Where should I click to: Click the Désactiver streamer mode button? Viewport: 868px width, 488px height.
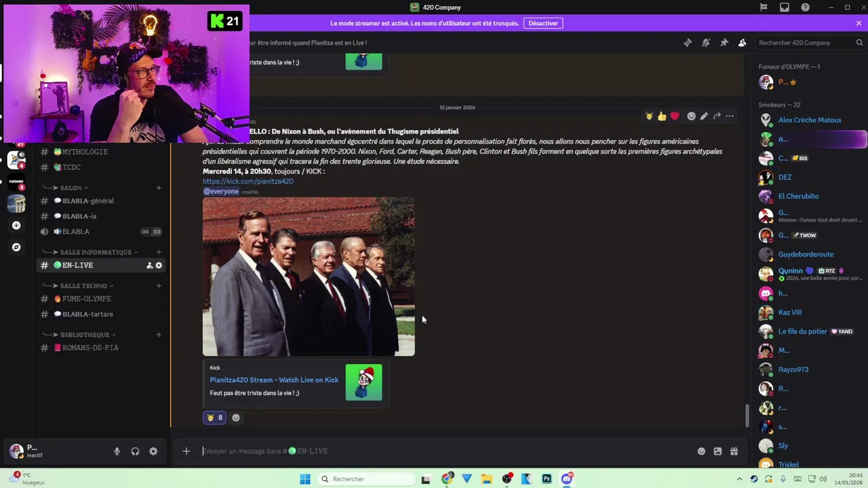pyautogui.click(x=543, y=23)
